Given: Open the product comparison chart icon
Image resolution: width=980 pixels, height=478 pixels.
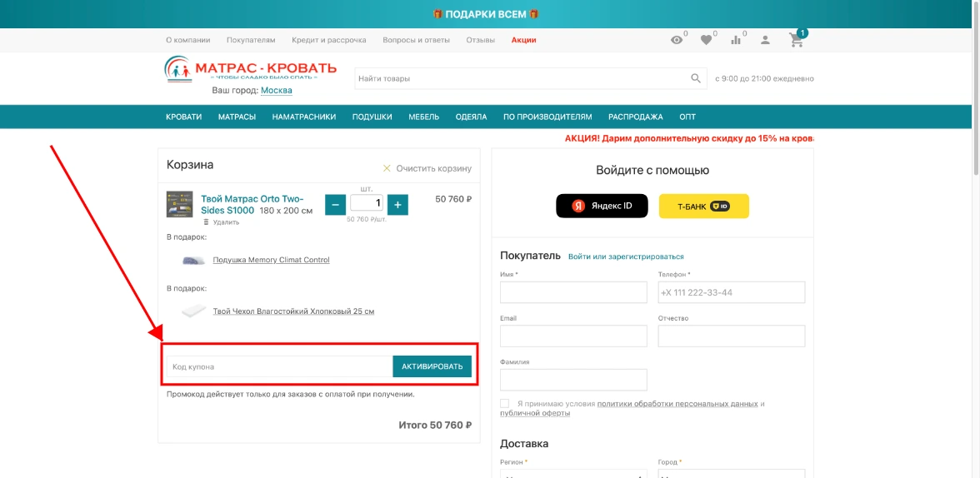Looking at the screenshot, I should (x=736, y=40).
